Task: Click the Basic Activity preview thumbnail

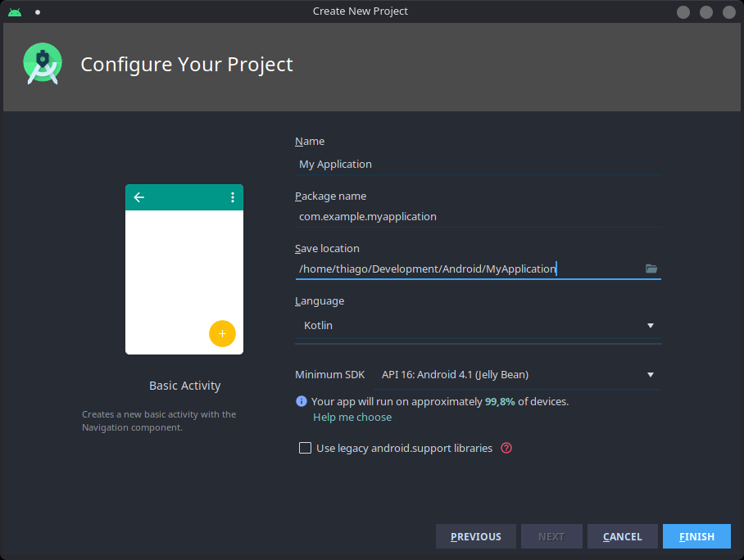Action: click(x=184, y=269)
